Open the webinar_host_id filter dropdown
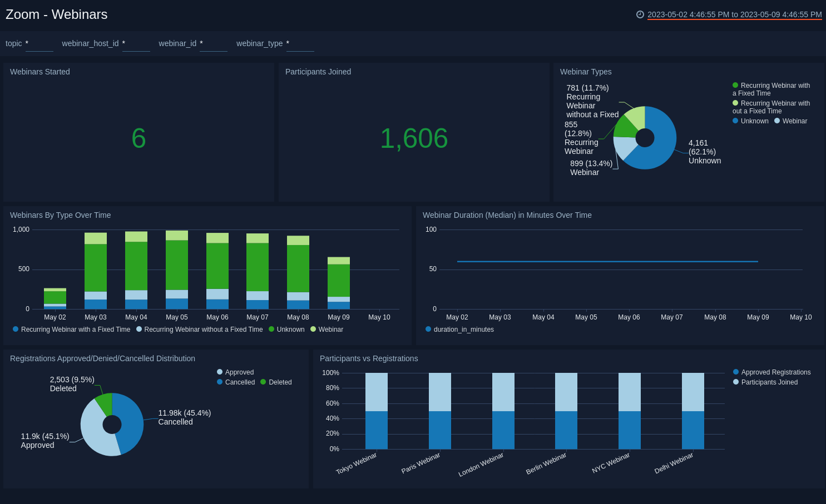The width and height of the screenshot is (826, 504). coord(136,43)
